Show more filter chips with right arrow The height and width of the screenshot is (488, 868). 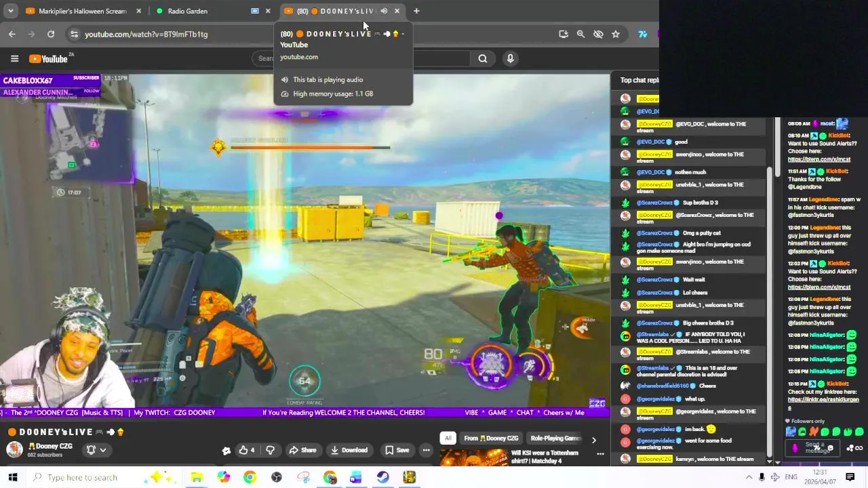593,440
